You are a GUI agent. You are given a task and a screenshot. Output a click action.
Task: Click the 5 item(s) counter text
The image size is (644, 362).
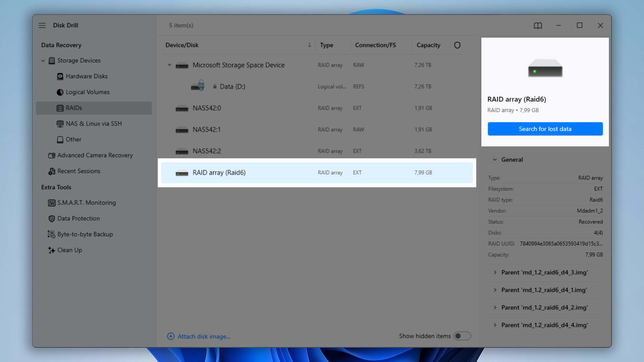[181, 25]
